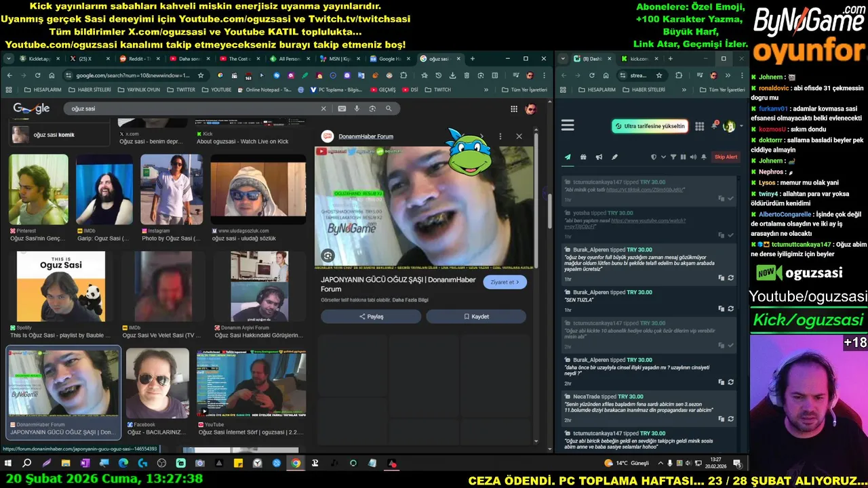Switch to the Reddit tab
Viewport: 868px width, 488px height.
pos(138,59)
